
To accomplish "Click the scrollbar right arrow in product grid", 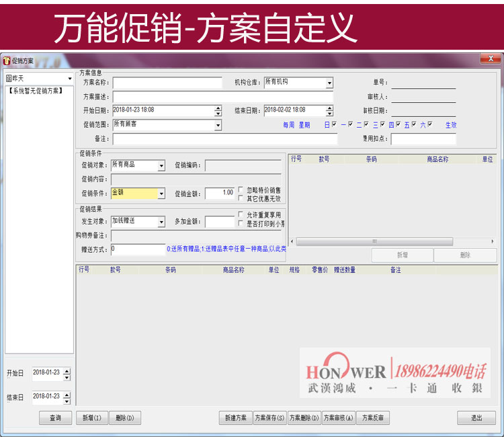I will [493, 241].
